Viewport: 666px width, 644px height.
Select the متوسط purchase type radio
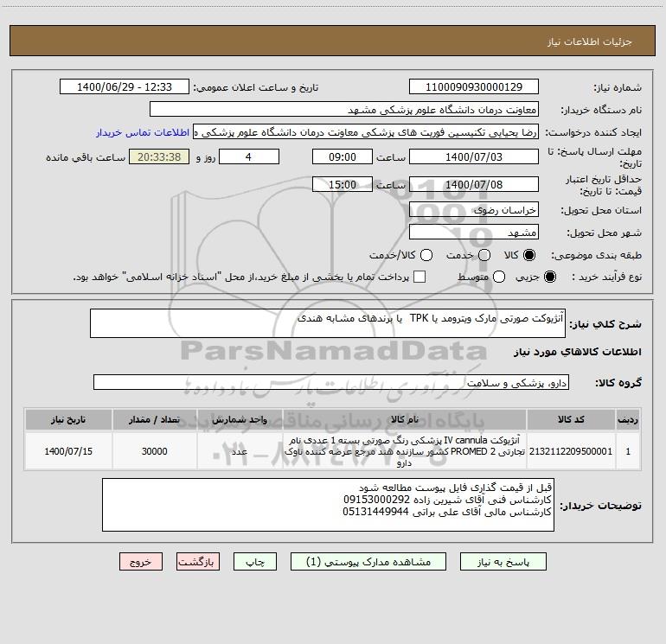pyautogui.click(x=499, y=277)
